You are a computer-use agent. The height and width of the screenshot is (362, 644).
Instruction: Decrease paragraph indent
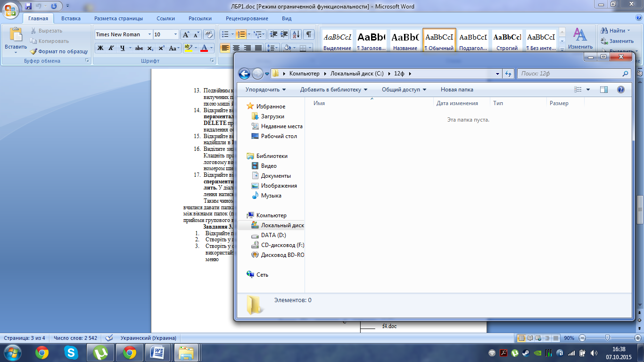[273, 34]
